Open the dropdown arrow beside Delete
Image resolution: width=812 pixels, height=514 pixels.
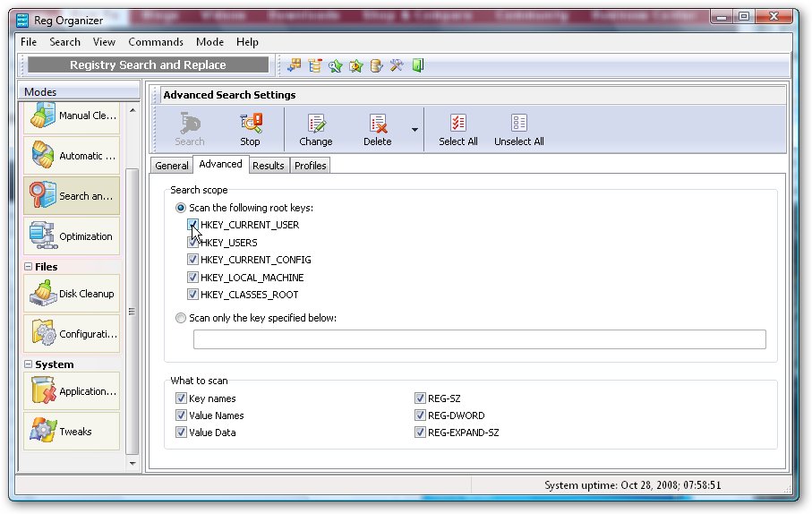pos(415,130)
